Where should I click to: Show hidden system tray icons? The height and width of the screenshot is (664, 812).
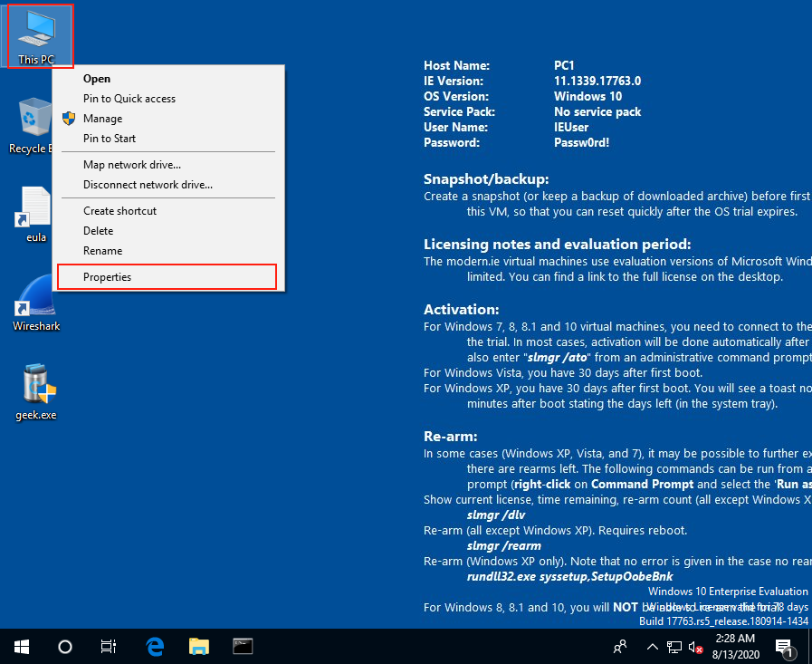click(x=653, y=647)
